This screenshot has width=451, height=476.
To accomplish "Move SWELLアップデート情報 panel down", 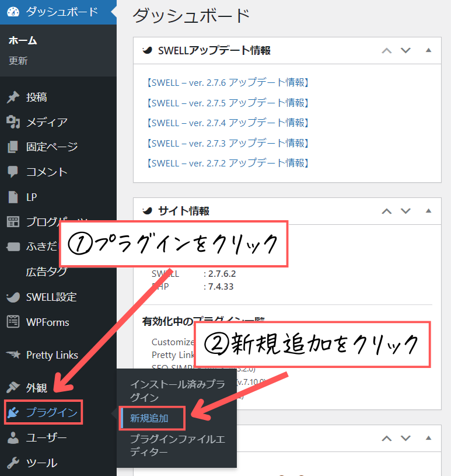I will tap(405, 50).
